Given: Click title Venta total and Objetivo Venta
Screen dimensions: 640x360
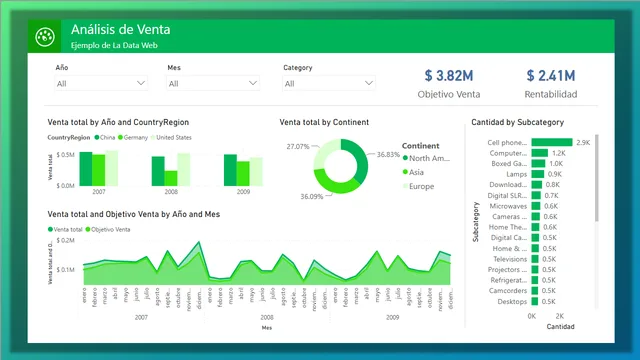Looking at the screenshot, I should pos(133,214).
